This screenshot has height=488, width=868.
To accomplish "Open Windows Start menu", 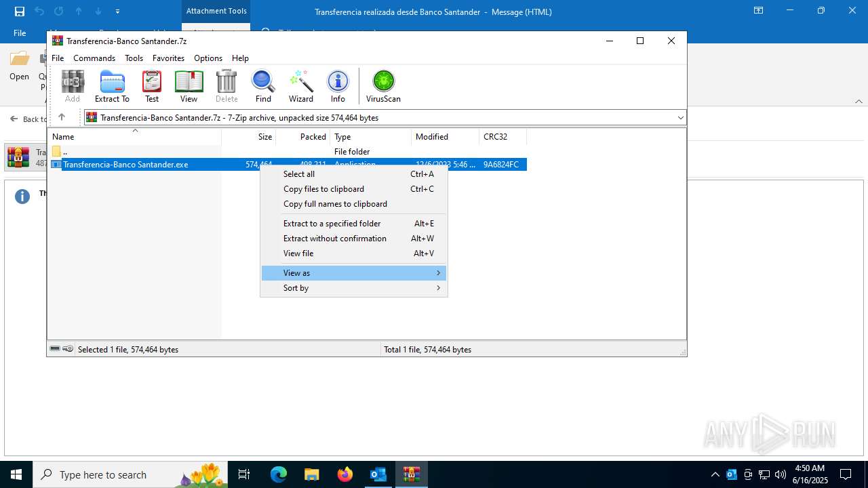I will 16,474.
